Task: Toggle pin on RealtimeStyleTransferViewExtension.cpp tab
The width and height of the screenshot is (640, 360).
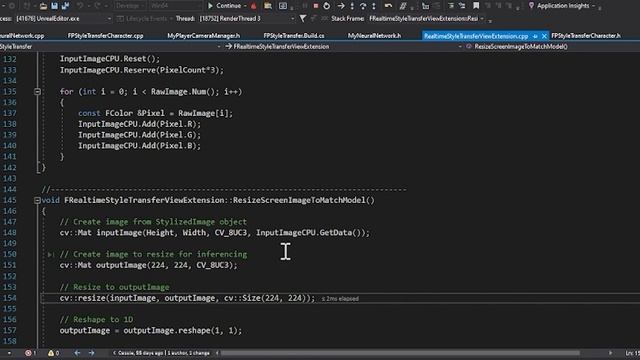Action: tap(535, 36)
